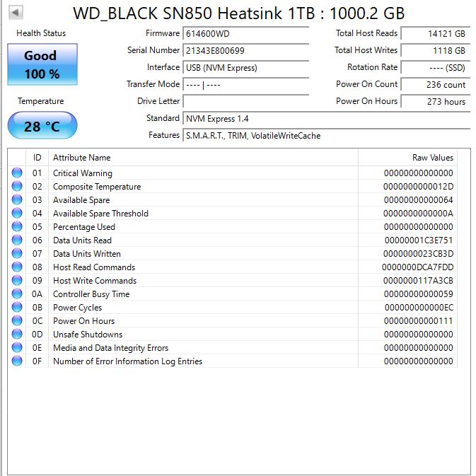Click the drive title WD_BLACK SN850 Heatsink 1TB
The height and width of the screenshot is (476, 476).
(x=194, y=13)
